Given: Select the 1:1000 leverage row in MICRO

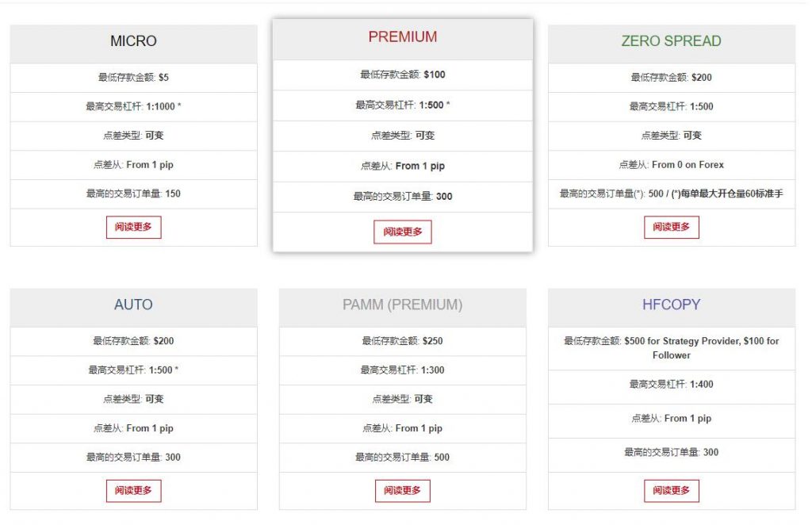Looking at the screenshot, I should (x=133, y=106).
